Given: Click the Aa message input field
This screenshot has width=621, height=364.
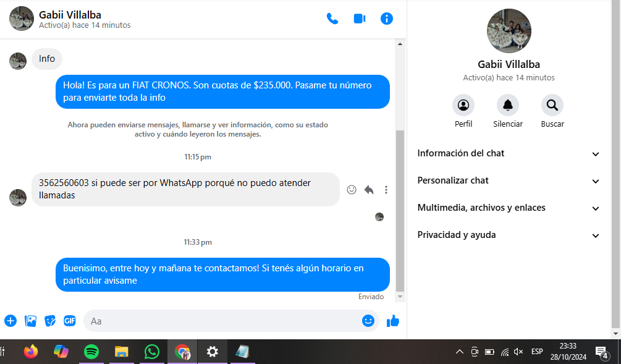Looking at the screenshot, I should pos(222,321).
